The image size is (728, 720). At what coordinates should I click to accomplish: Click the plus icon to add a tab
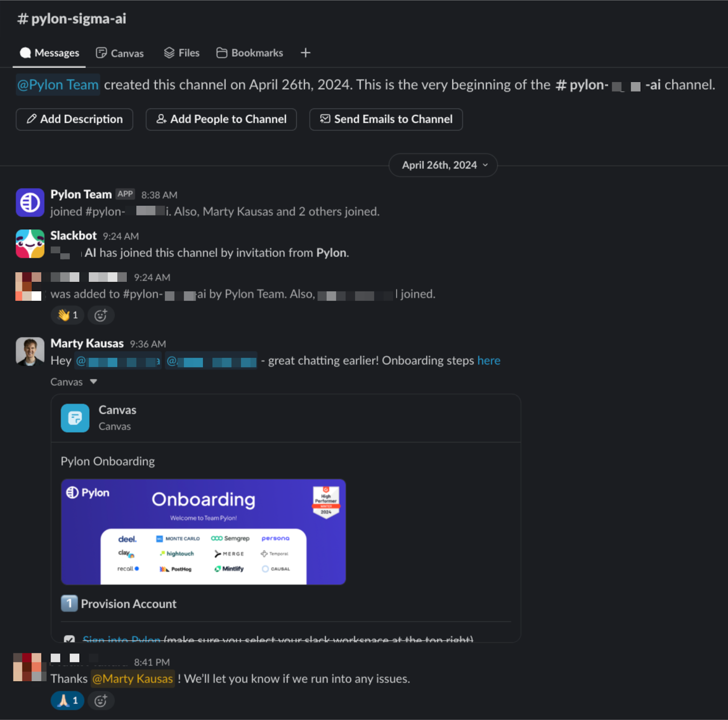(x=306, y=53)
